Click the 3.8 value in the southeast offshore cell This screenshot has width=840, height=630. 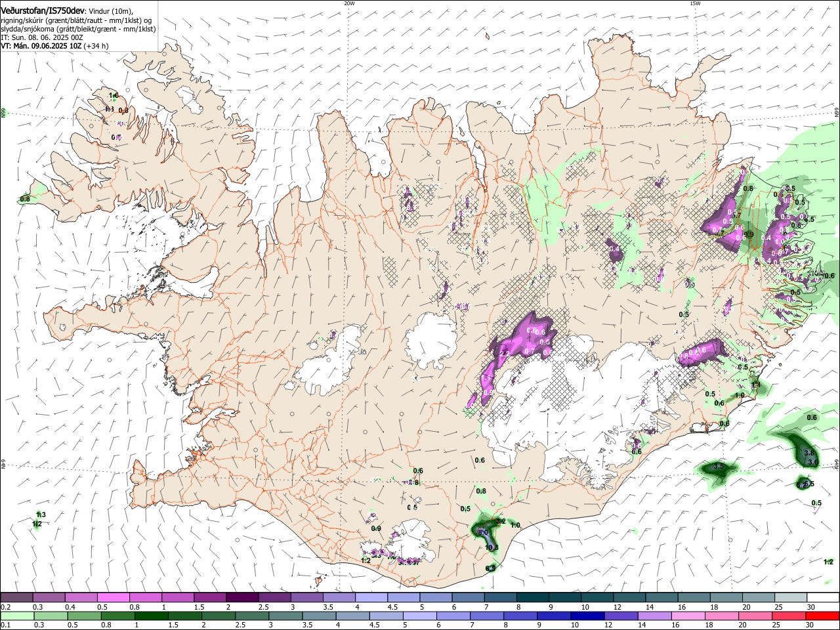pos(809,453)
